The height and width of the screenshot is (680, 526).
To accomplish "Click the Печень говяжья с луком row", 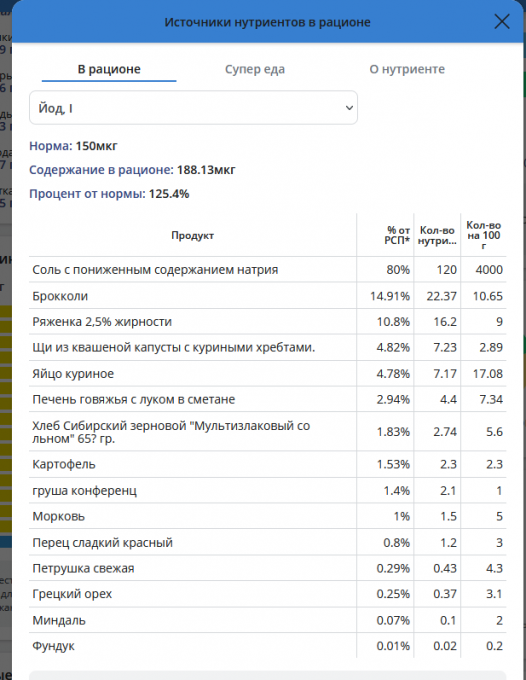I will 268,399.
